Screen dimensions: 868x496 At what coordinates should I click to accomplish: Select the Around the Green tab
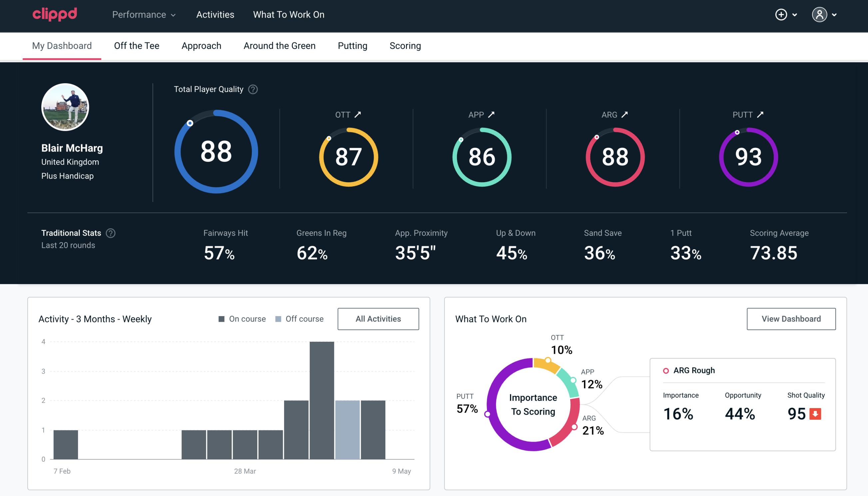(x=279, y=45)
